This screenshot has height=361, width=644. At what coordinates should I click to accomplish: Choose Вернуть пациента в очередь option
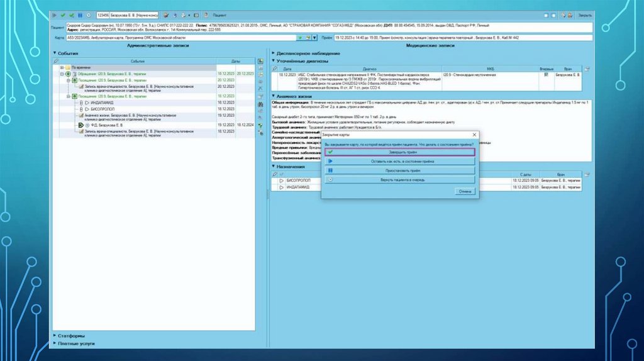coord(399,179)
